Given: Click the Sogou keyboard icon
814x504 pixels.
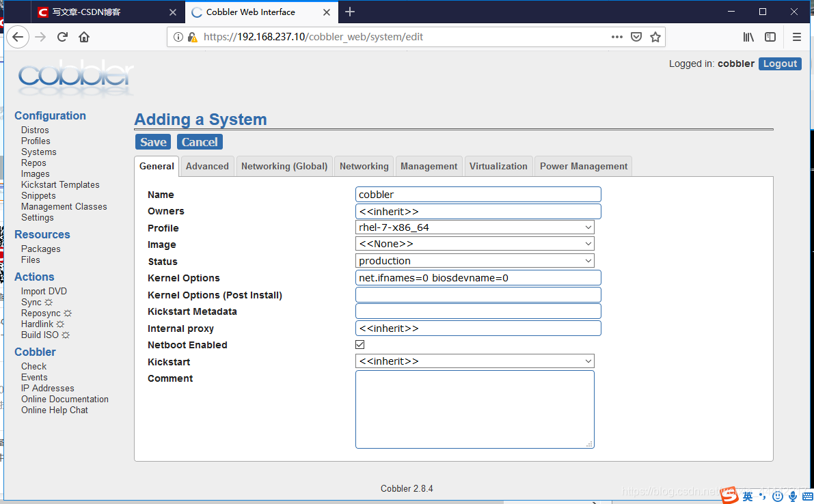Looking at the screenshot, I should click(x=807, y=496).
